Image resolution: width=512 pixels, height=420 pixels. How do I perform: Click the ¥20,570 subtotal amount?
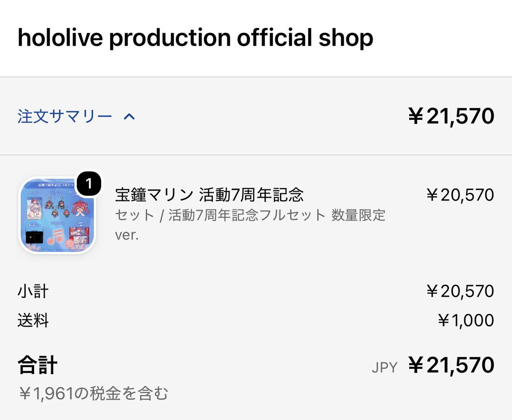[x=460, y=292]
